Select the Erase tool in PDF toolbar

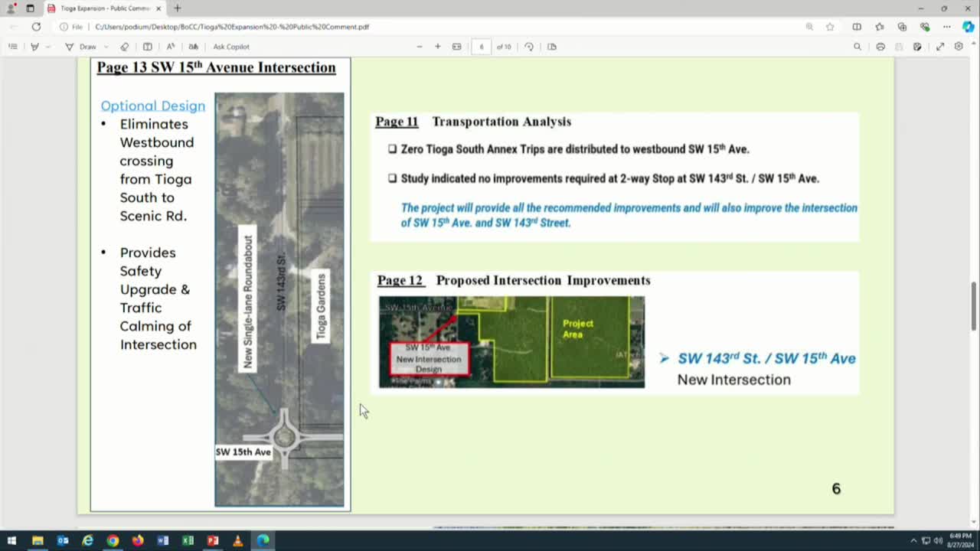coord(125,47)
